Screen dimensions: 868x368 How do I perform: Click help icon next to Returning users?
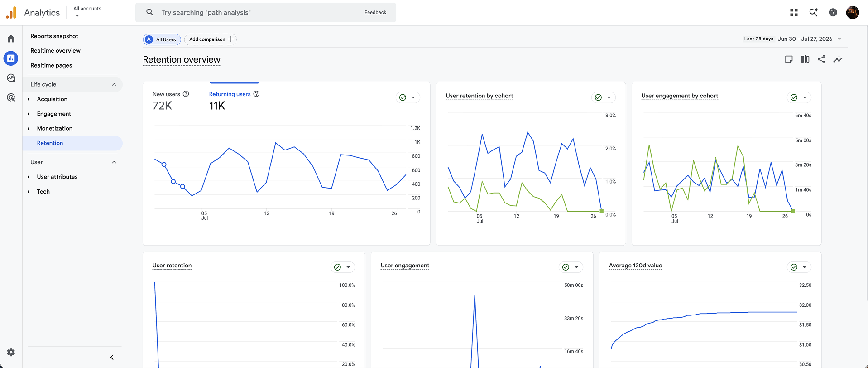[x=256, y=94]
